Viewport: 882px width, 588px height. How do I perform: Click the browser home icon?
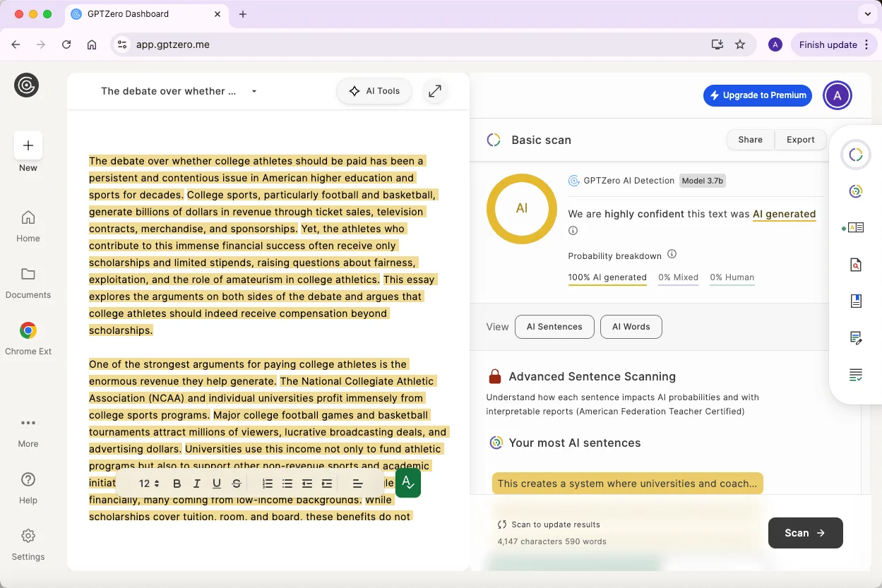(x=92, y=44)
